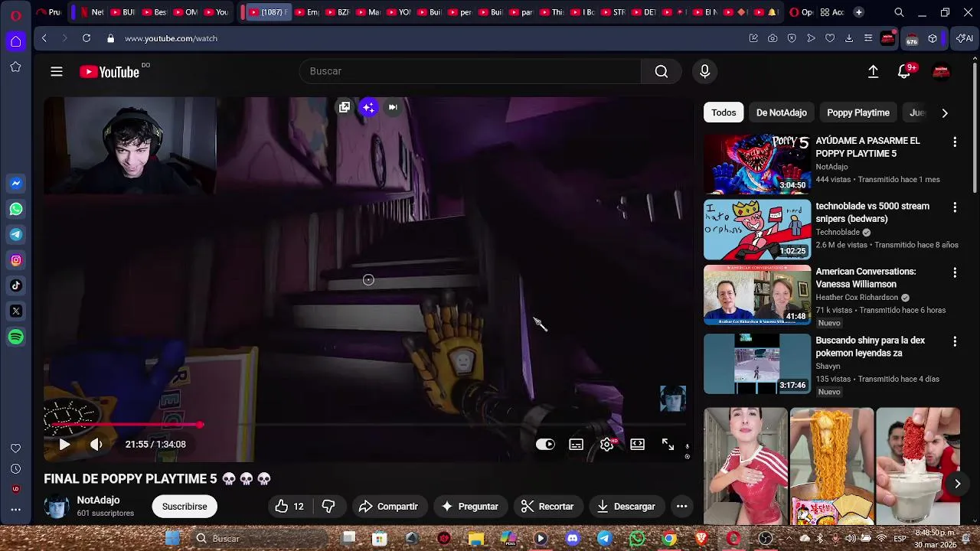This screenshot has width=980, height=551.
Task: Switch to theater mode
Action: coord(637,445)
